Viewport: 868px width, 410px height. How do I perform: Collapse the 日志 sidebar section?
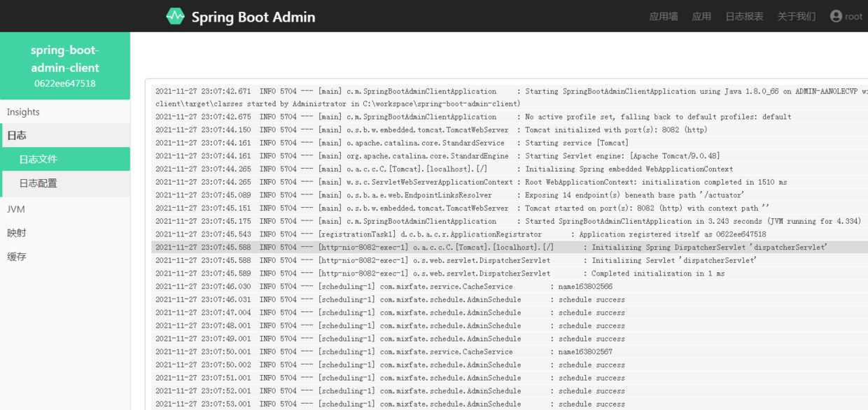coord(65,136)
